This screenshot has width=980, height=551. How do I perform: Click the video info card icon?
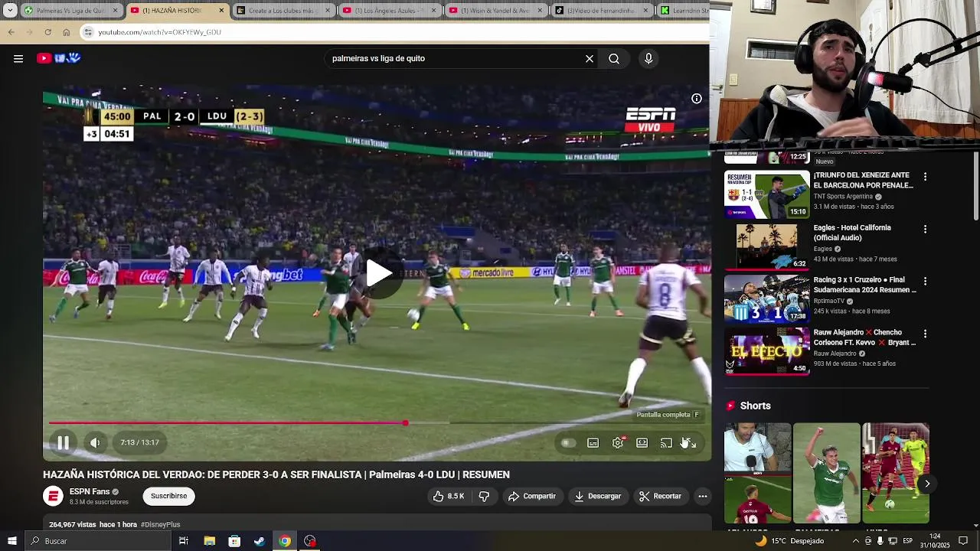pos(697,99)
